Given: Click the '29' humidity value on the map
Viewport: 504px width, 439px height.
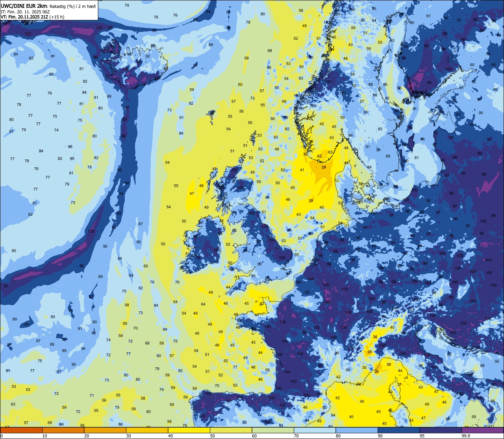Looking at the screenshot, I should 324,167.
